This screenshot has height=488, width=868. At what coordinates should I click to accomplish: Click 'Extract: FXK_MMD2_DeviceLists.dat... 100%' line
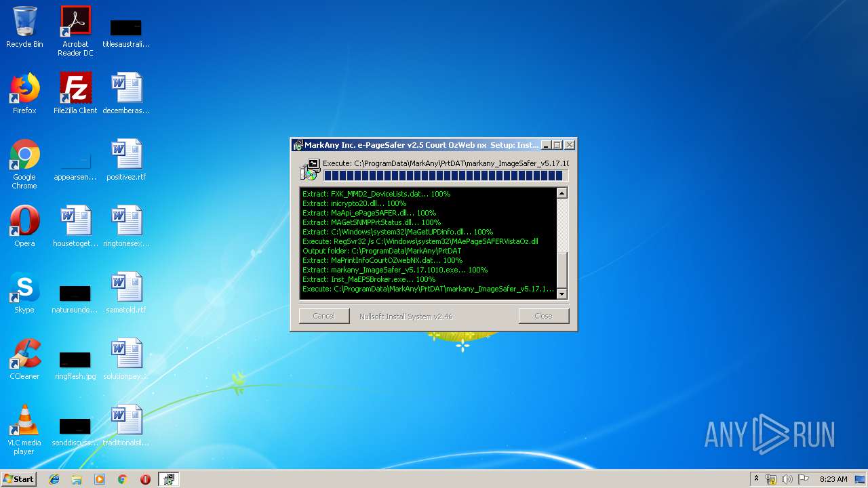(376, 194)
